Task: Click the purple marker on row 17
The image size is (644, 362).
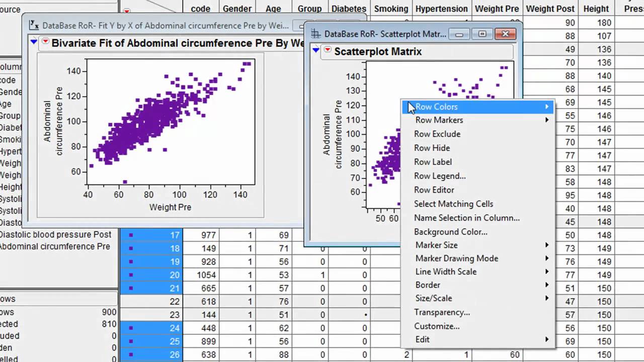Action: tap(131, 235)
